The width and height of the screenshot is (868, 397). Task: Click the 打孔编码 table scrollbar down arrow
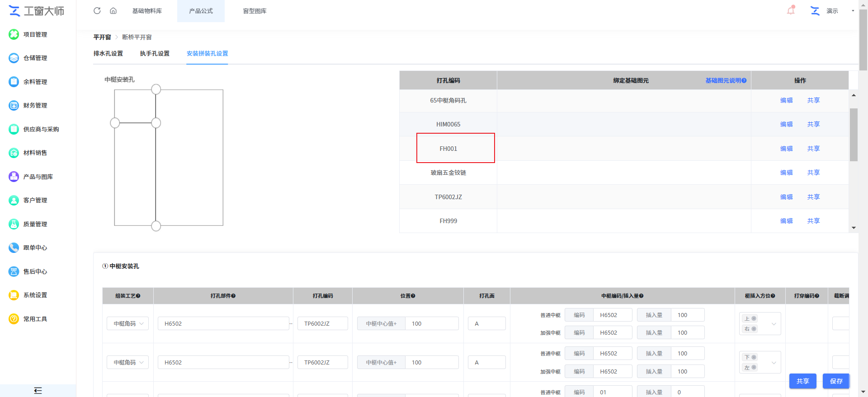[854, 228]
